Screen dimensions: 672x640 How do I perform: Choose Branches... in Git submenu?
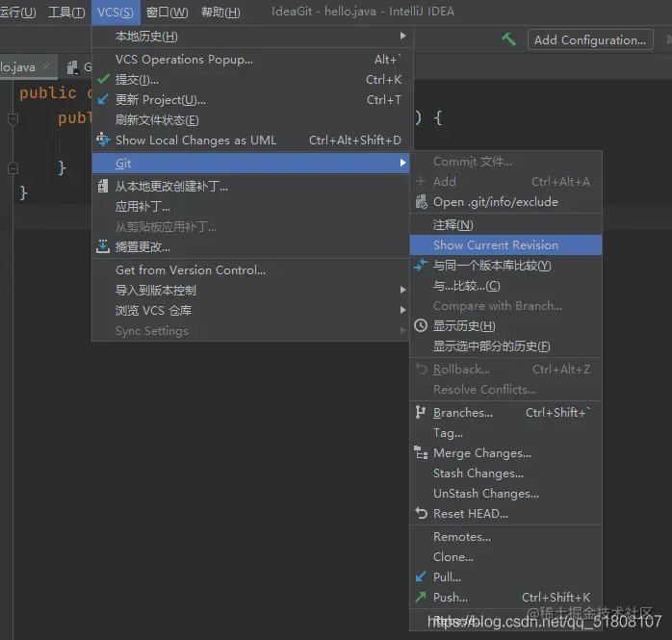(x=505, y=412)
